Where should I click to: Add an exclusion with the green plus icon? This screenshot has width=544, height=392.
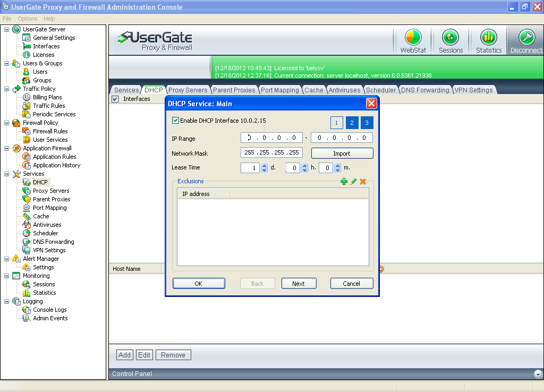click(344, 182)
